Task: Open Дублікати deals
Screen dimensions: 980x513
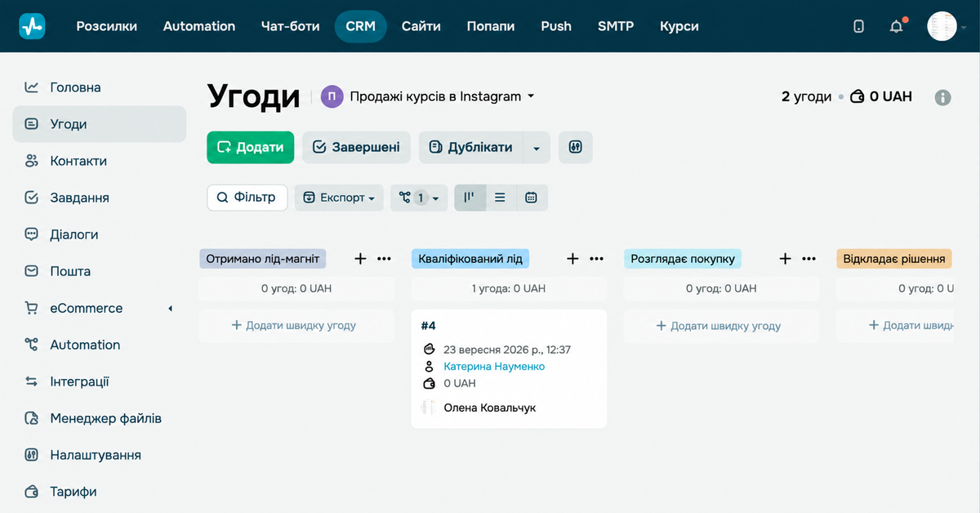Action: click(x=471, y=147)
